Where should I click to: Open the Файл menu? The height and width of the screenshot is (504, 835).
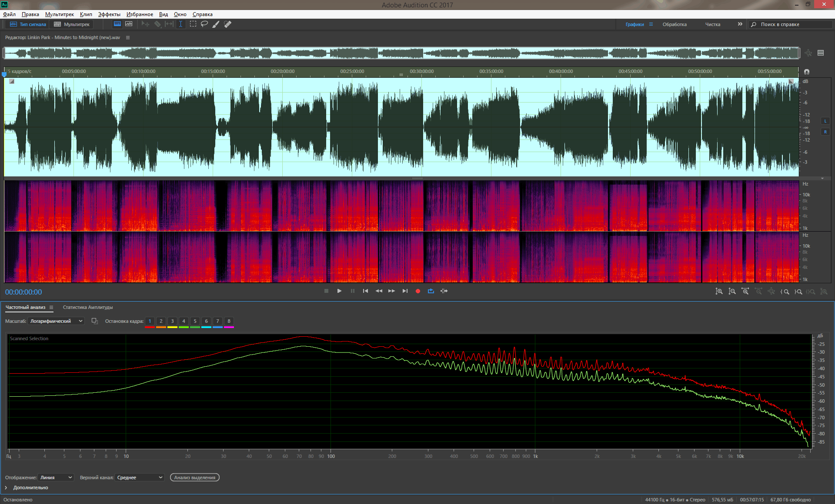(9, 14)
